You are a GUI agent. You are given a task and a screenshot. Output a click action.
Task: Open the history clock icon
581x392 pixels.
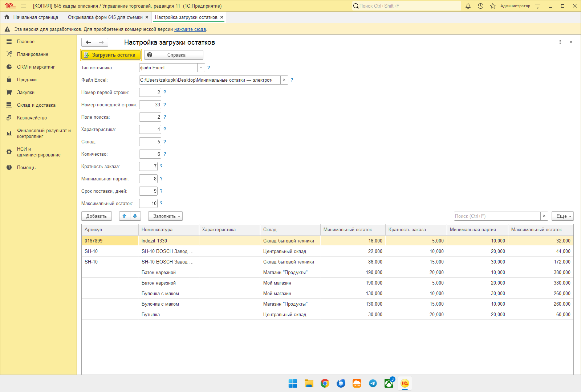(480, 6)
